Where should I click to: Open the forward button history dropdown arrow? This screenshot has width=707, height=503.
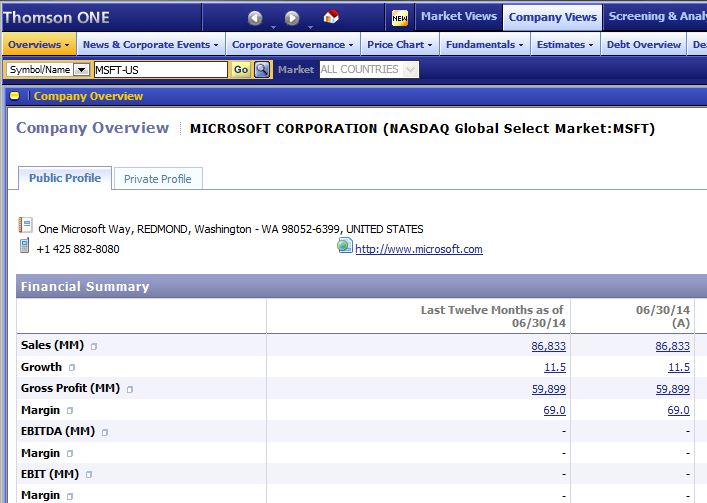310,27
